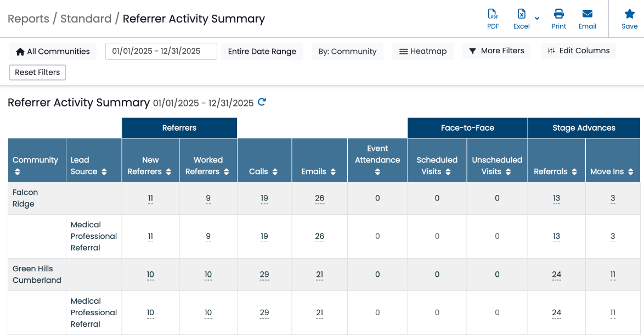Open Falcon Ridge Referrals value 13
The width and height of the screenshot is (644, 335).
pos(556,198)
